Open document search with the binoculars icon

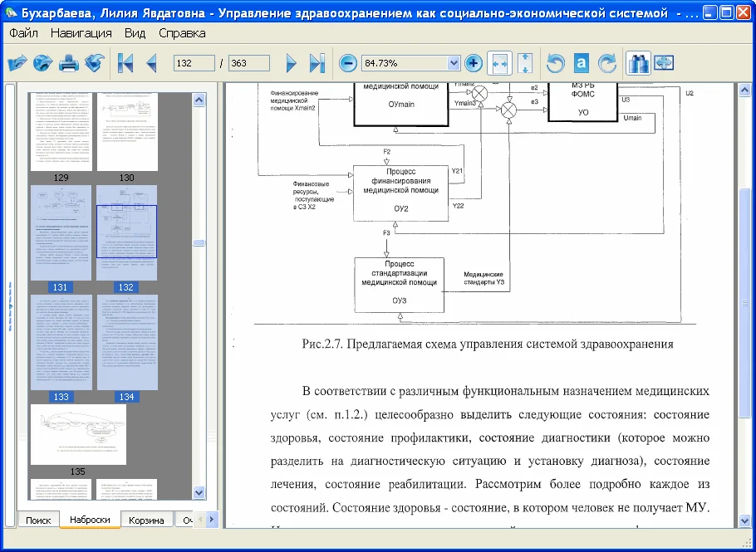click(639, 63)
